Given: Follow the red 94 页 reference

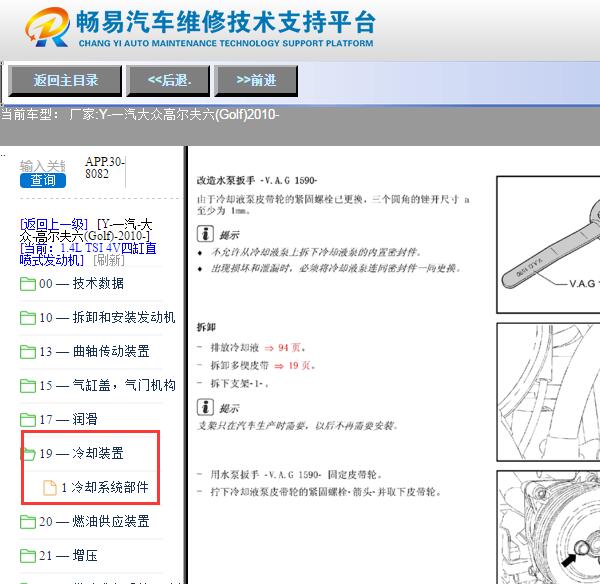Looking at the screenshot, I should pos(285,347).
